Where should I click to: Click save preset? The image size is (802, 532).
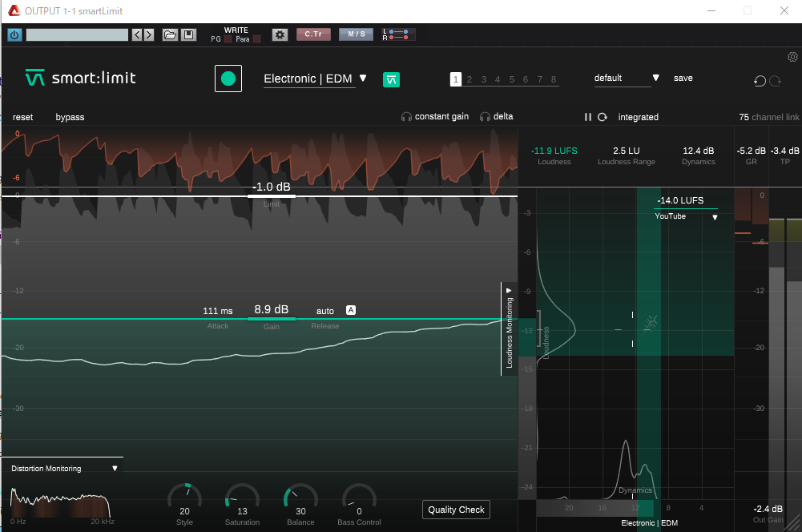tap(683, 79)
